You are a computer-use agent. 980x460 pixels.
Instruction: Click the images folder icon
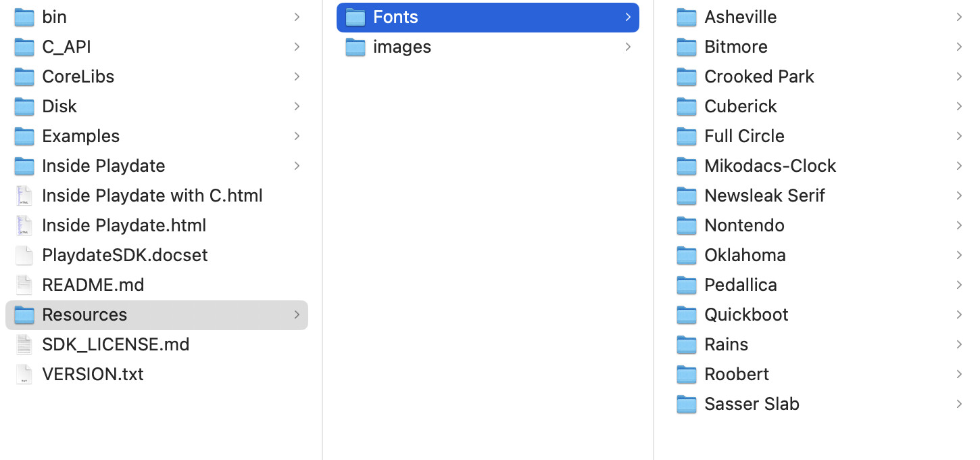point(356,47)
